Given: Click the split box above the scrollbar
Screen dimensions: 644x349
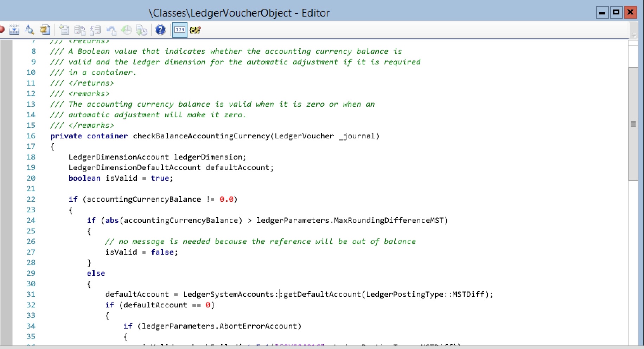Looking at the screenshot, I should [633, 43].
